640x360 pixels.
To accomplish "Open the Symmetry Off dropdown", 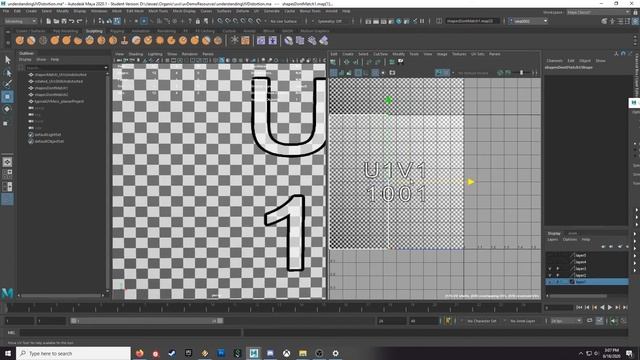I will [330, 21].
